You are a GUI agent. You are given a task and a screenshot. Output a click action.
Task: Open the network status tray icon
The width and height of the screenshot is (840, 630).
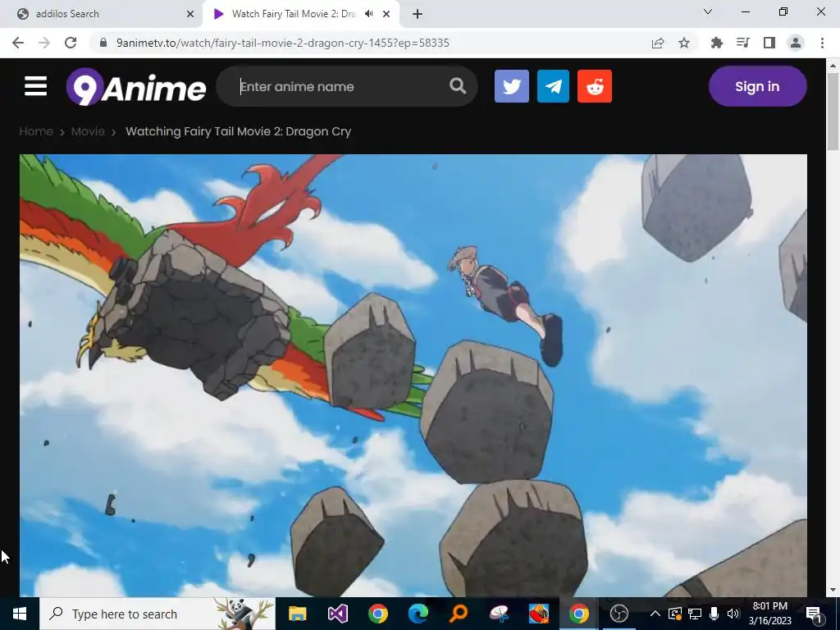coord(694,614)
